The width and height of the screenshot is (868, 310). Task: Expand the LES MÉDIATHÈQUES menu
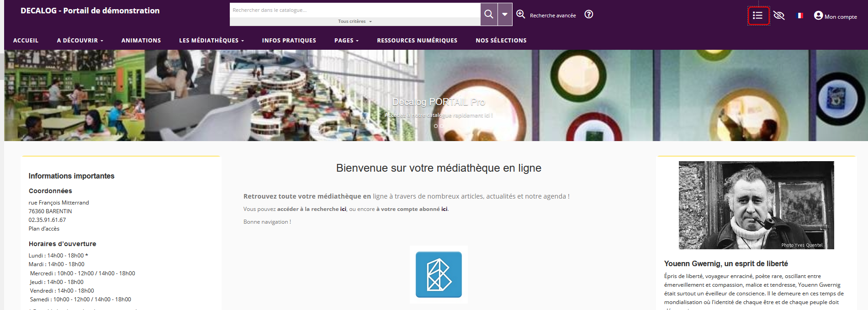click(x=212, y=41)
